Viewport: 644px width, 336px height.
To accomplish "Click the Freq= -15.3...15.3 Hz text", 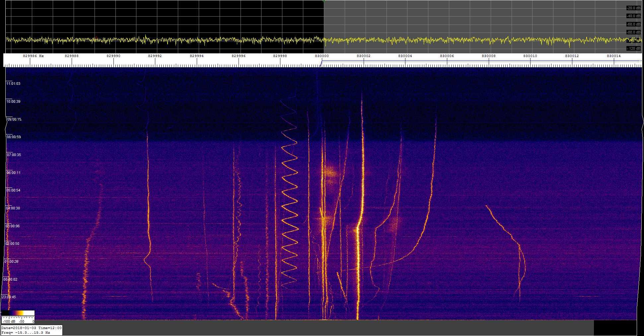I will tap(26, 332).
